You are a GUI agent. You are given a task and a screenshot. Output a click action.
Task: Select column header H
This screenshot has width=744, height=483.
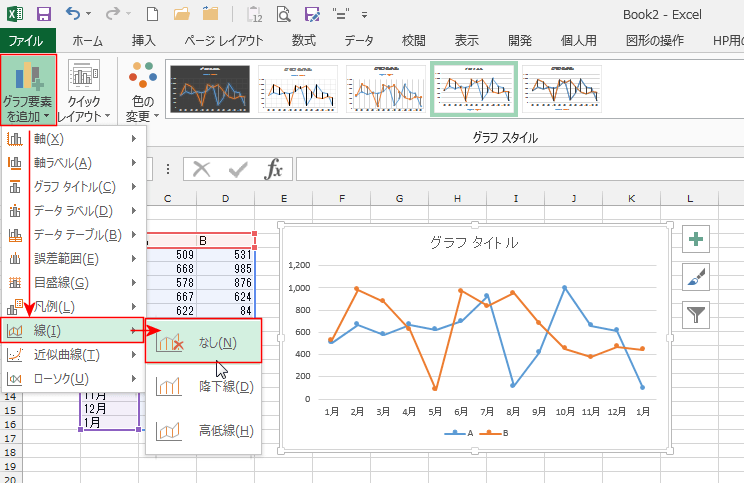tap(457, 198)
